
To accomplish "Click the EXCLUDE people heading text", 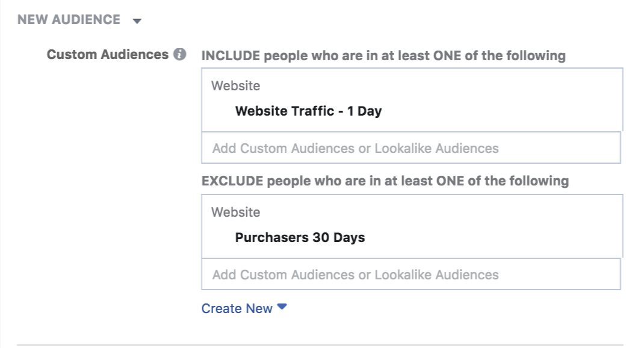I will pos(385,181).
